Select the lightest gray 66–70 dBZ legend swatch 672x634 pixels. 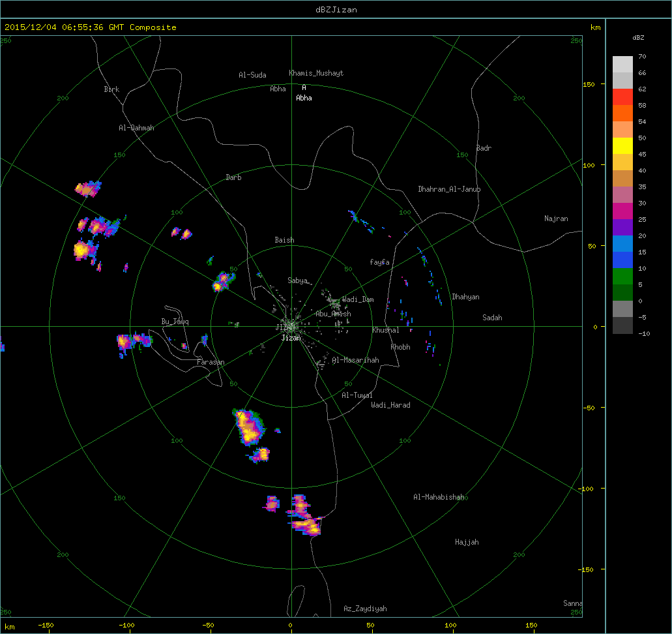pyautogui.click(x=622, y=65)
